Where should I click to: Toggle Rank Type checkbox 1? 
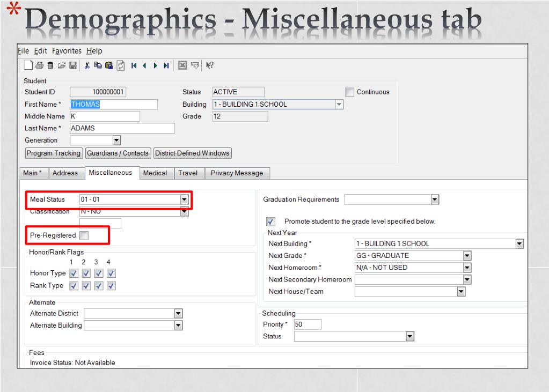pos(74,286)
